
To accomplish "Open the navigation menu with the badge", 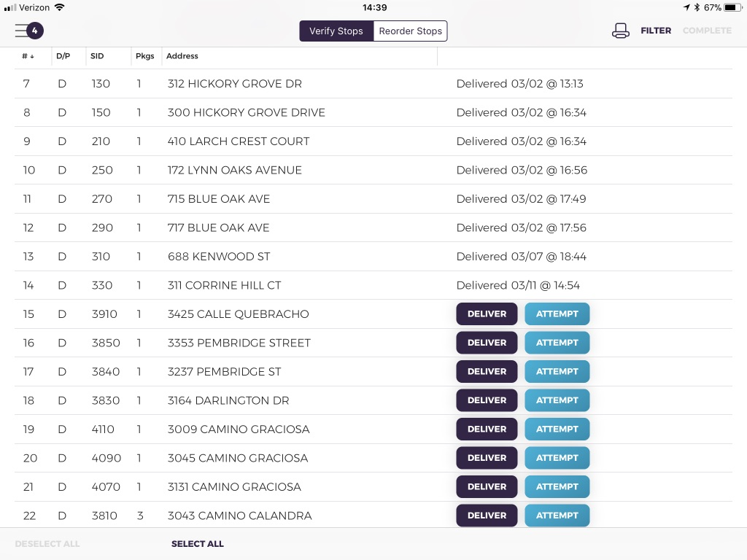I will click(26, 31).
